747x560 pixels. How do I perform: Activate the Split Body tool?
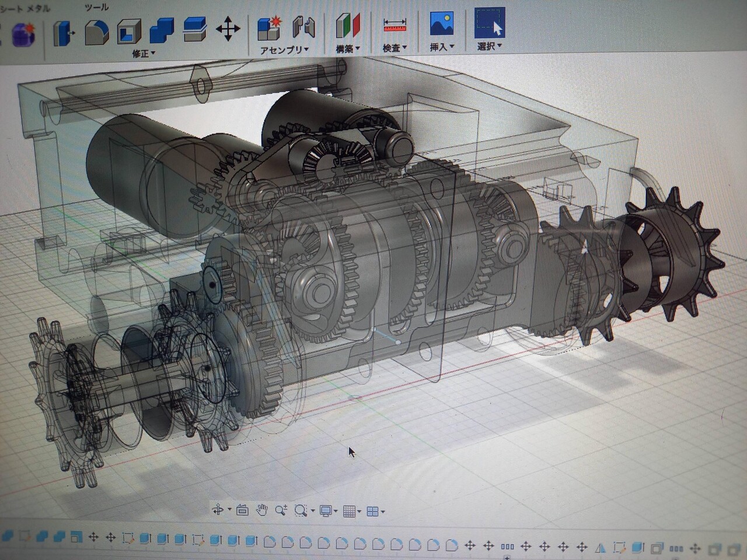pyautogui.click(x=194, y=30)
